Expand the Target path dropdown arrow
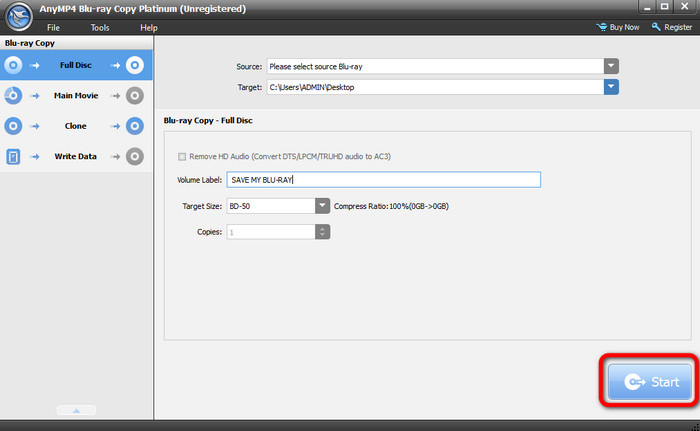The width and height of the screenshot is (700, 431). tap(611, 87)
